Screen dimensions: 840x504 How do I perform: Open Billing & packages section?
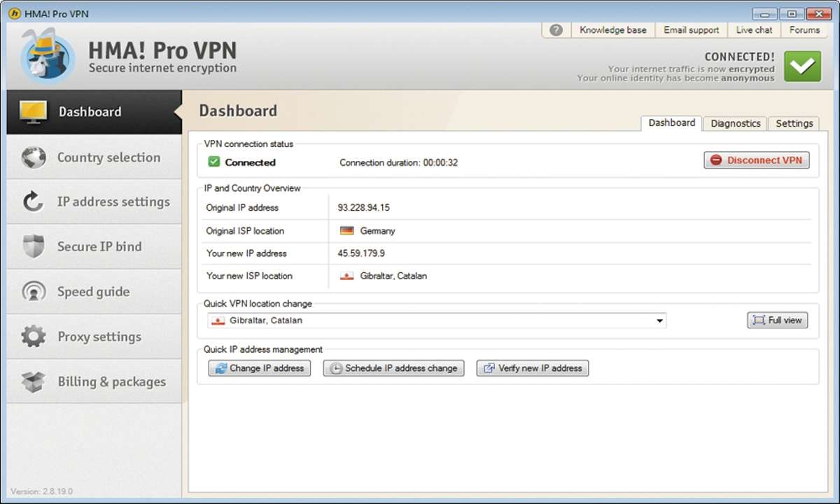[94, 381]
